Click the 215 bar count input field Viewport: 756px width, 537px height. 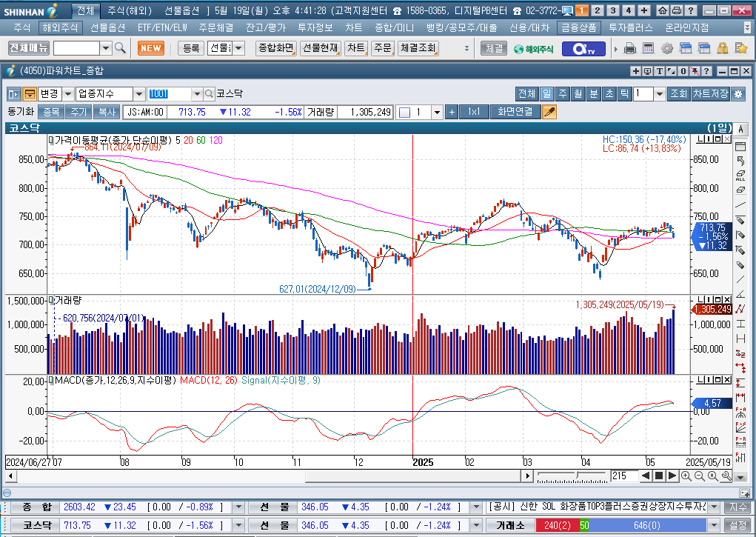(624, 476)
